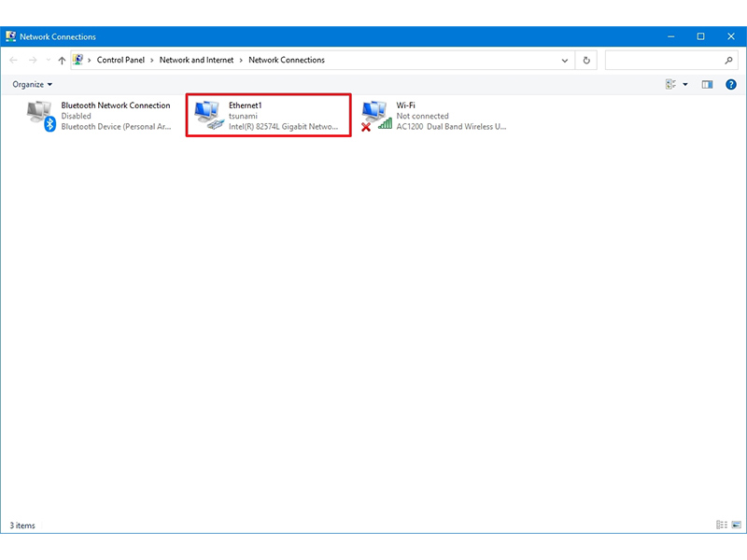This screenshot has width=747, height=560.
Task: Open the Organize menu
Action: tap(33, 84)
